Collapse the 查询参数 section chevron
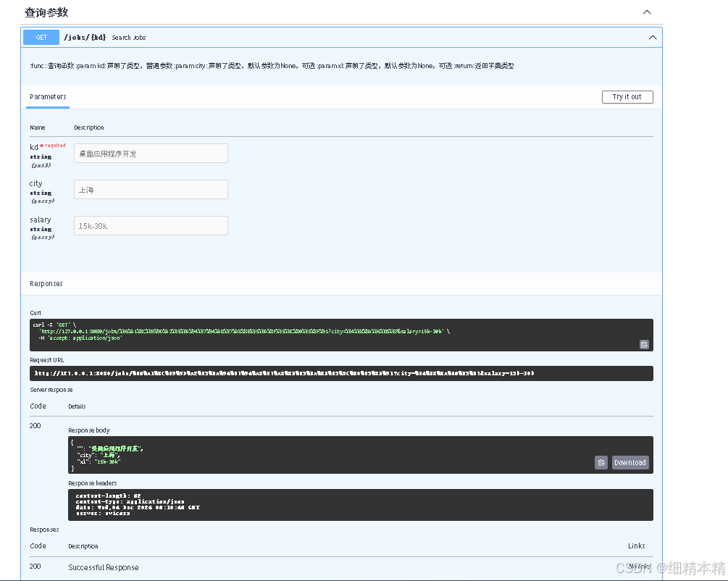 (647, 12)
